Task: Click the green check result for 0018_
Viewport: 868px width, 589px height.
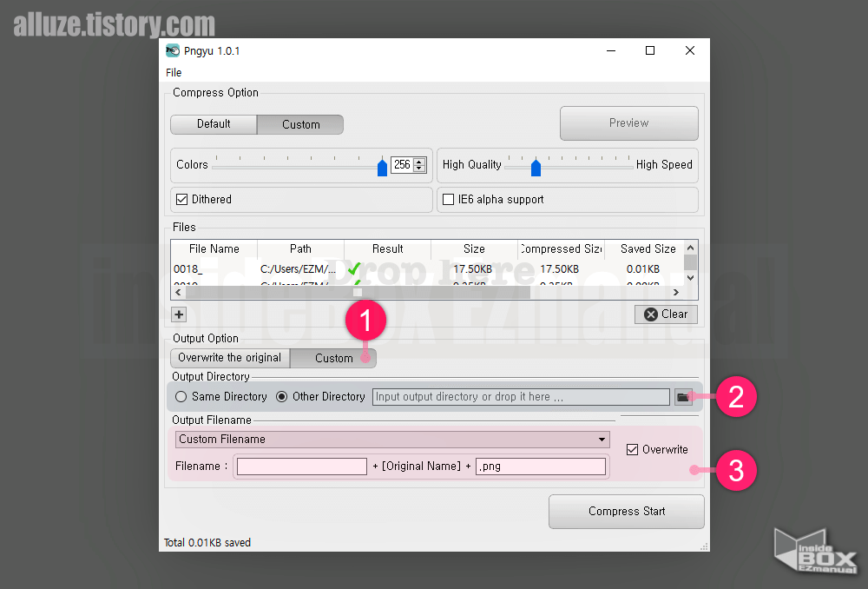Action: pos(354,269)
